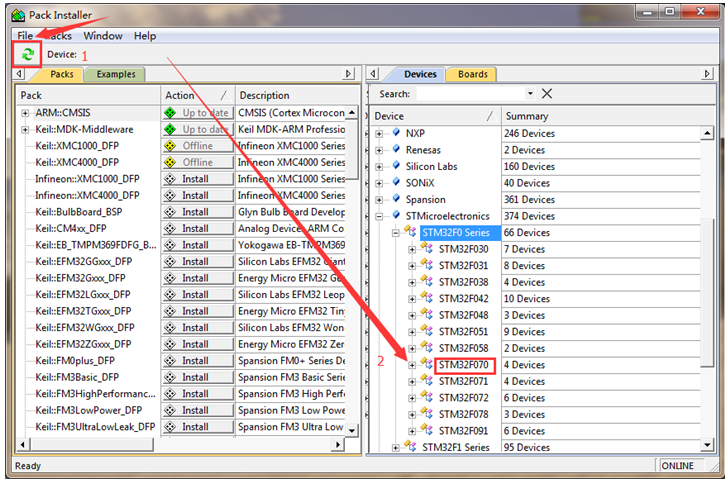Switch to the Packs tab
Viewport: 725px width, 479px height.
click(61, 74)
